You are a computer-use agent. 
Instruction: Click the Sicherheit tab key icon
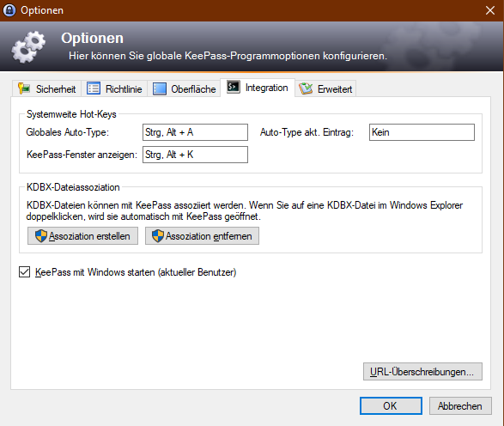24,88
